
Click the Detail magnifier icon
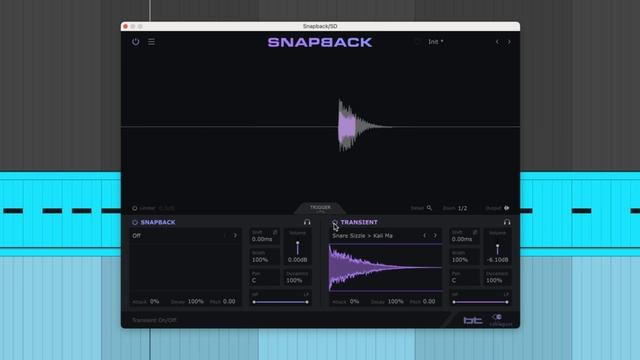tap(429, 208)
